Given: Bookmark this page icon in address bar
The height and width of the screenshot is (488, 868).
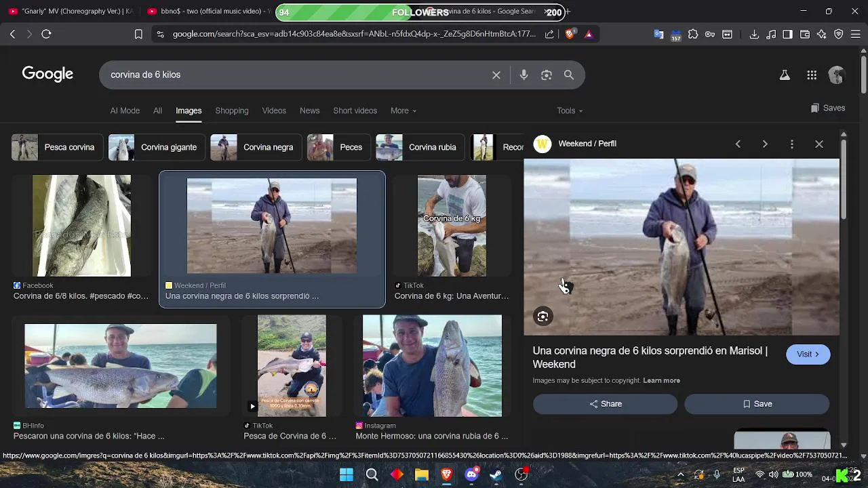Looking at the screenshot, I should (138, 34).
